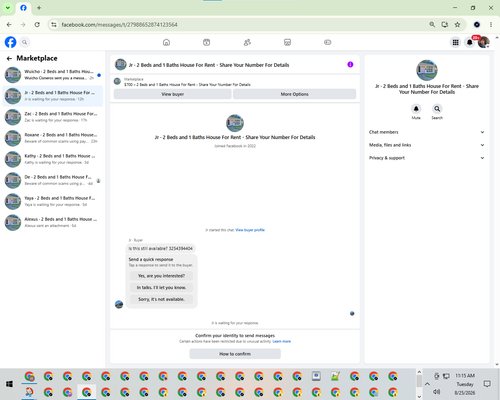Screen dimensions: 500x400
Task: Open the Facebook menu grid icon
Action: (x=455, y=42)
